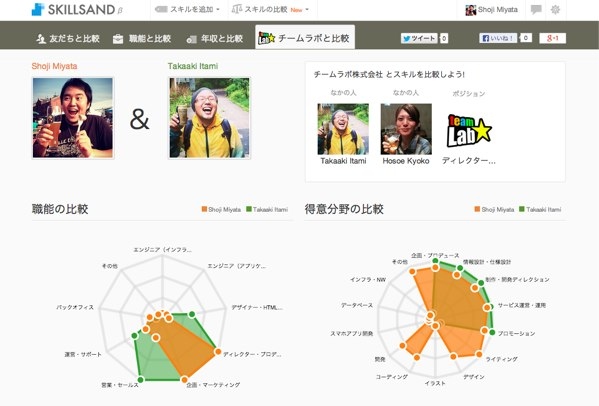599x406 pixels.
Task: Click the Facebook いいね! button
Action: 498,38
